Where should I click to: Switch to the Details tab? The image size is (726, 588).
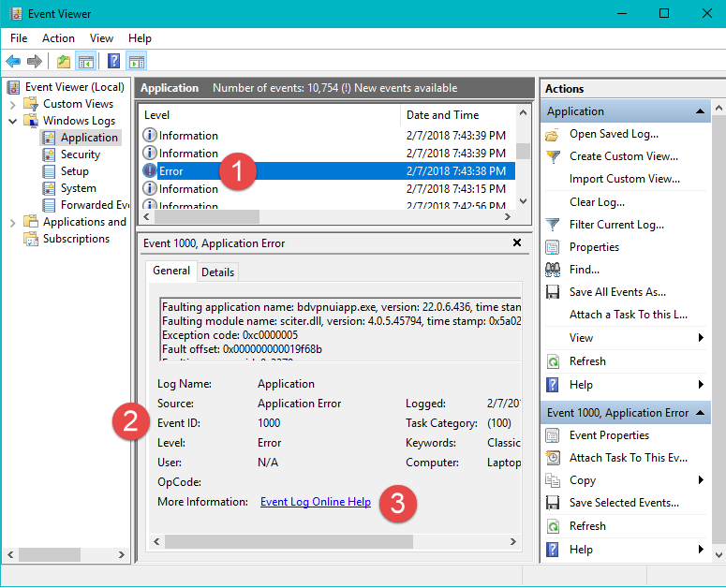[217, 272]
